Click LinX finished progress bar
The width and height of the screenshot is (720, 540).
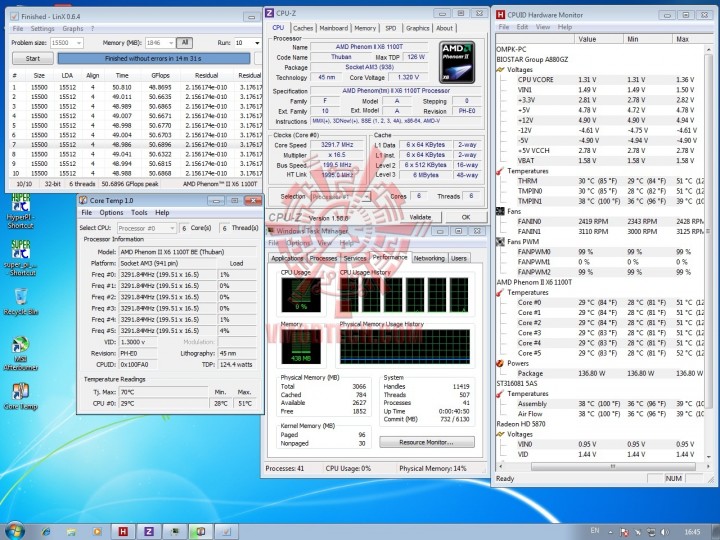pyautogui.click(x=153, y=58)
